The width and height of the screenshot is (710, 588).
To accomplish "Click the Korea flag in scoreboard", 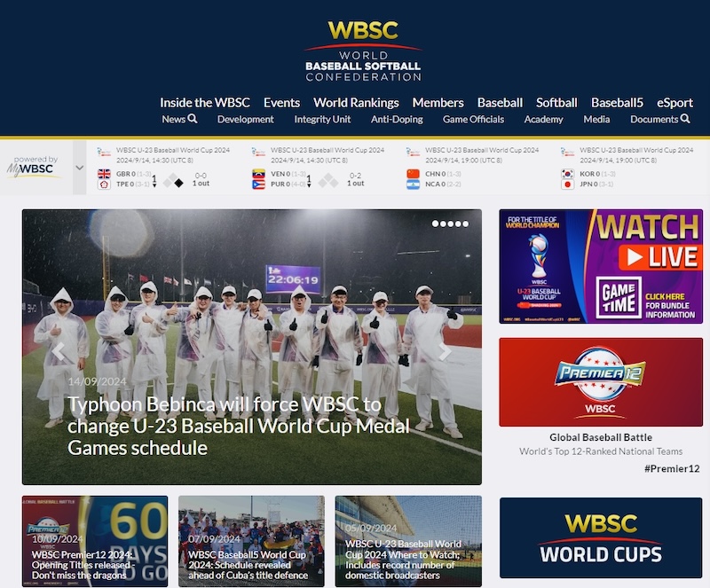I will click(567, 174).
